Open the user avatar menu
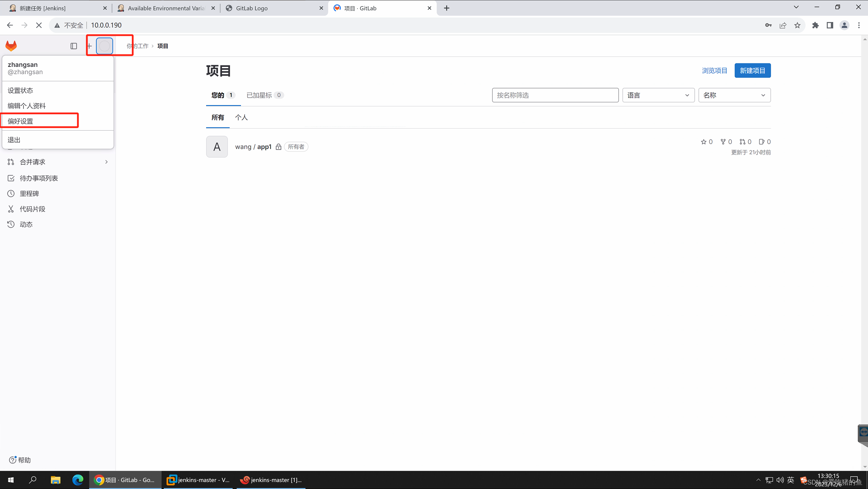Image resolution: width=868 pixels, height=489 pixels. [104, 46]
